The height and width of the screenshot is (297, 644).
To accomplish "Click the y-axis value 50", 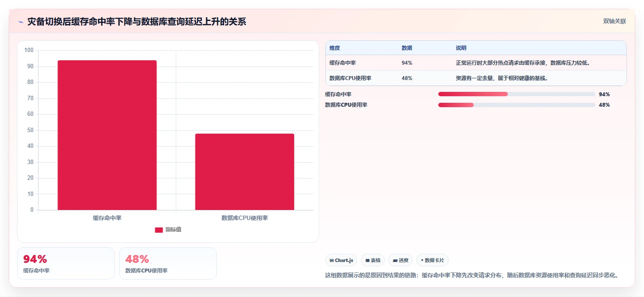I will (x=30, y=130).
